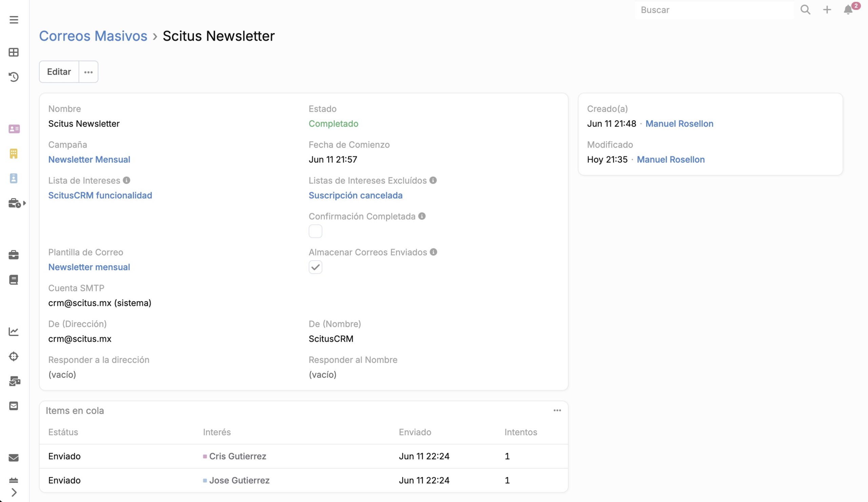This screenshot has width=868, height=502.
Task: Show info for Lista de Intereses
Action: tap(127, 180)
